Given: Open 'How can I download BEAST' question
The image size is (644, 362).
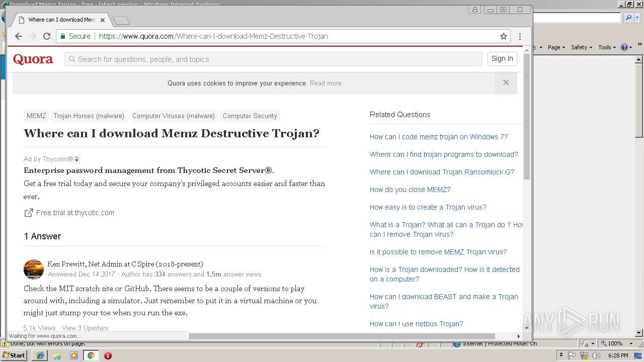Looking at the screenshot, I should click(444, 301).
